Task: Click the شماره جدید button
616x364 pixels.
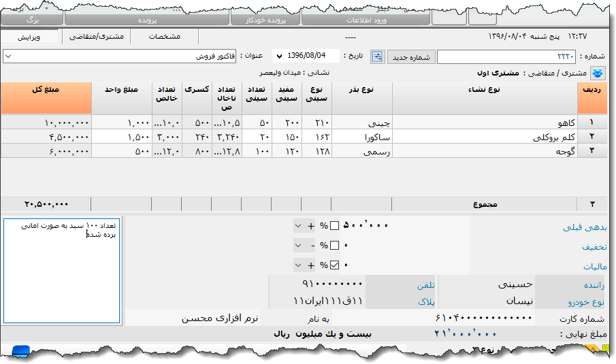Action: (411, 57)
